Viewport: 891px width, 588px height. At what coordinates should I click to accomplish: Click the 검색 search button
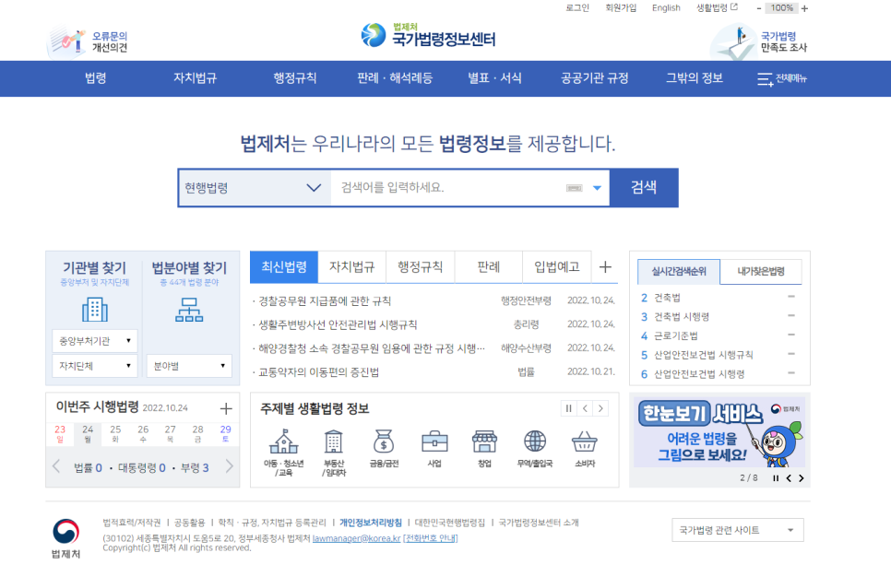coord(644,188)
